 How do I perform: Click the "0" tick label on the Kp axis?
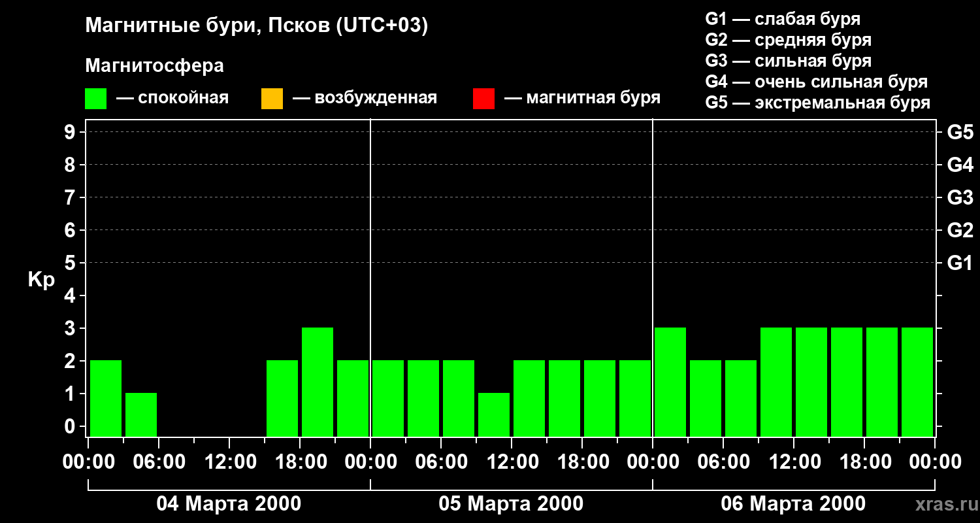(x=71, y=426)
